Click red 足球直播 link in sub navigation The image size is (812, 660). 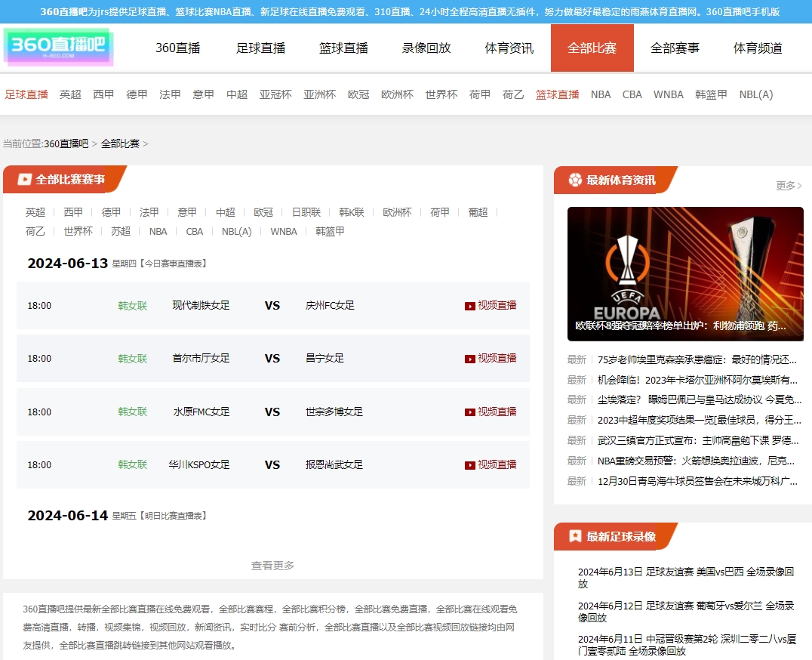(26, 94)
